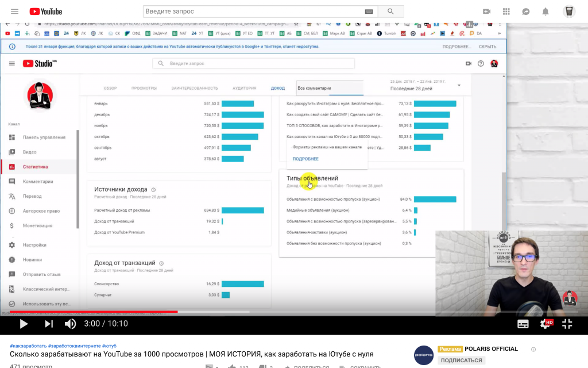
Task: Switch to the ЗАИНТЕРЕСОВАННОСТЬ tab
Action: coord(195,88)
